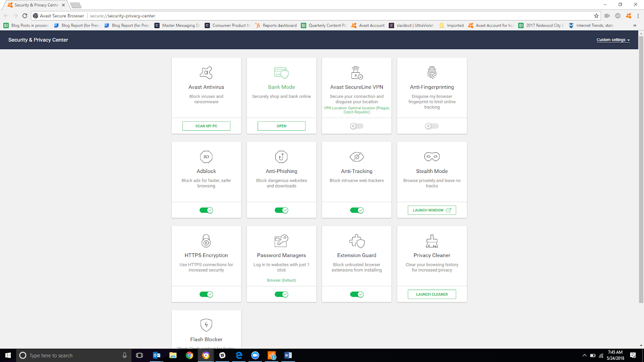Image resolution: width=644 pixels, height=362 pixels.
Task: Open Google Chrome from the taskbar
Action: click(x=189, y=355)
